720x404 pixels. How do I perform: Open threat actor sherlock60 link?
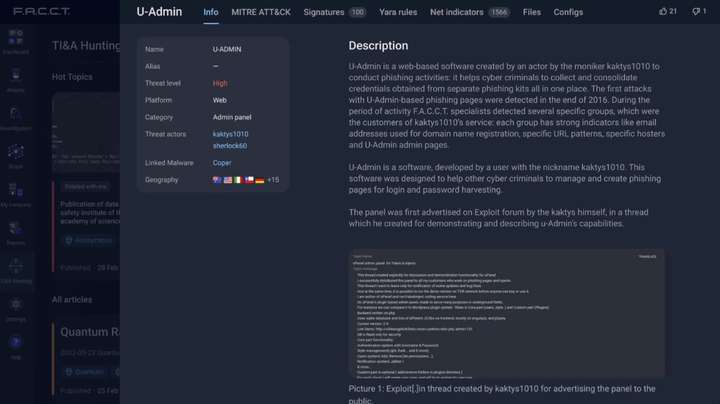pyautogui.click(x=230, y=146)
